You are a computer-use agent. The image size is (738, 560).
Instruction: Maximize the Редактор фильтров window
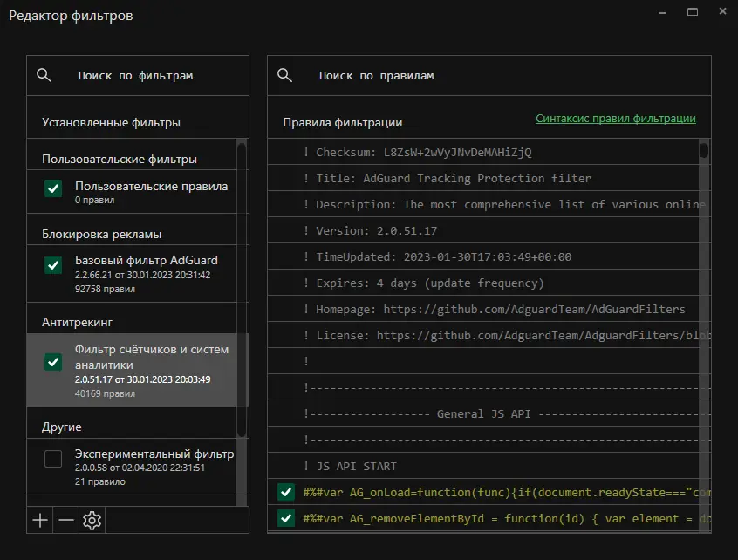[693, 11]
